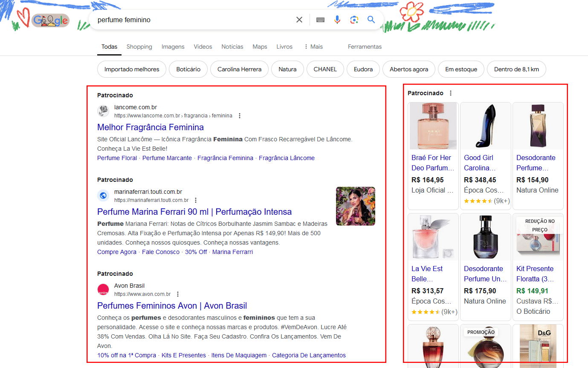Switch to the Notícias tab

[232, 47]
